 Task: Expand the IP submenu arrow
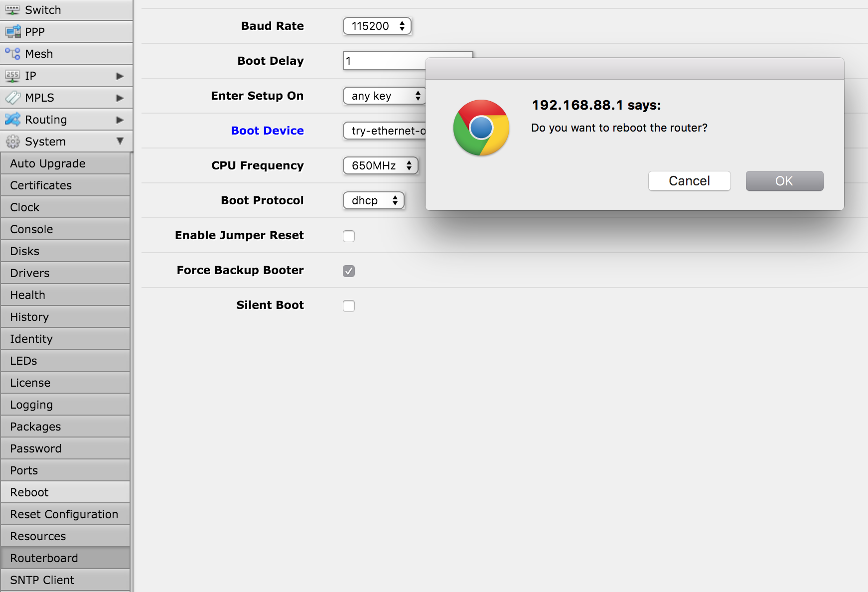tap(120, 76)
